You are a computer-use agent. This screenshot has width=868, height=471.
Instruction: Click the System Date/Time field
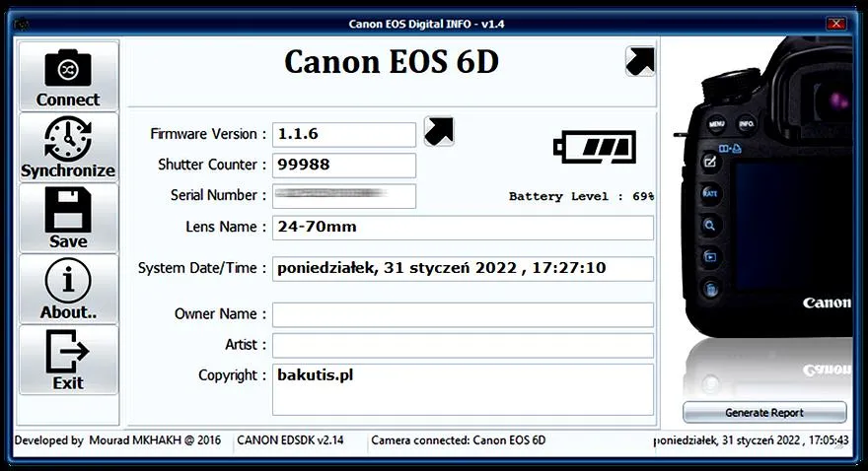(x=463, y=269)
